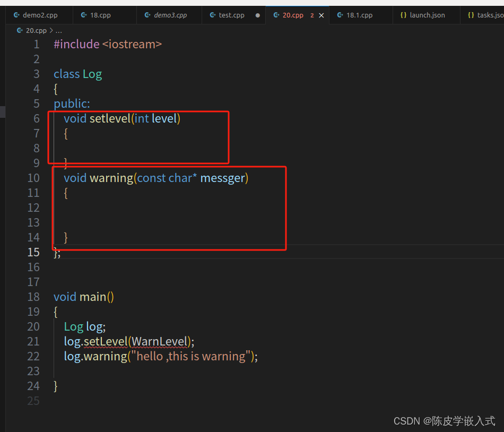The height and width of the screenshot is (432, 504).
Task: Click the closing }; on line 15
Action: tap(57, 253)
